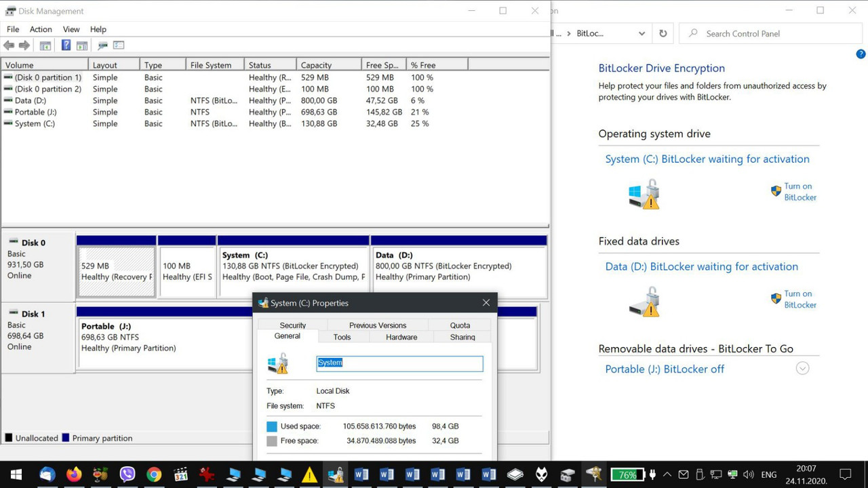Open Google Chrome from the taskbar
Screen dimensions: 868x488
pyautogui.click(x=154, y=474)
